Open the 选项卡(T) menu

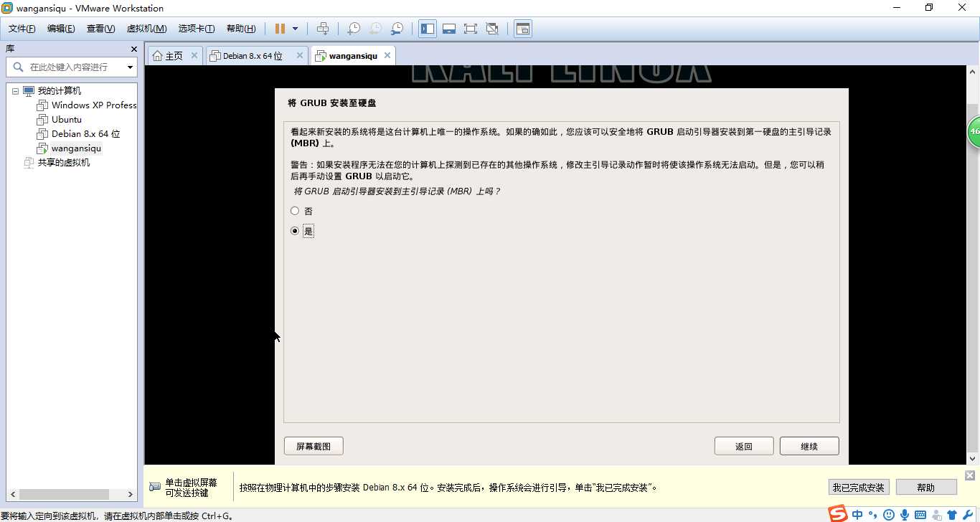(197, 29)
